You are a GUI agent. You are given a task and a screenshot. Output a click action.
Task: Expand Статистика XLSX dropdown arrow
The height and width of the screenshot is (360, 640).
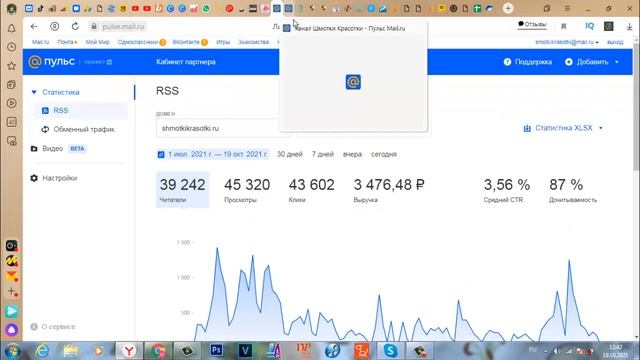(600, 128)
